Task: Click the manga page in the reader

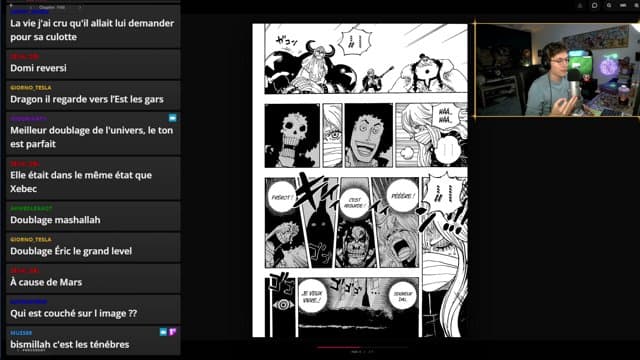Action: [x=360, y=180]
